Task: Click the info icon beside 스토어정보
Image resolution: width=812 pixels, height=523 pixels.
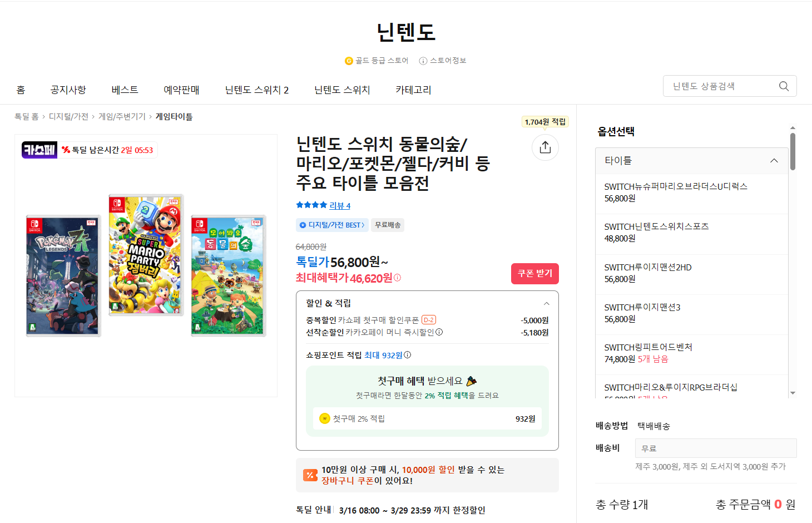Action: click(x=423, y=61)
